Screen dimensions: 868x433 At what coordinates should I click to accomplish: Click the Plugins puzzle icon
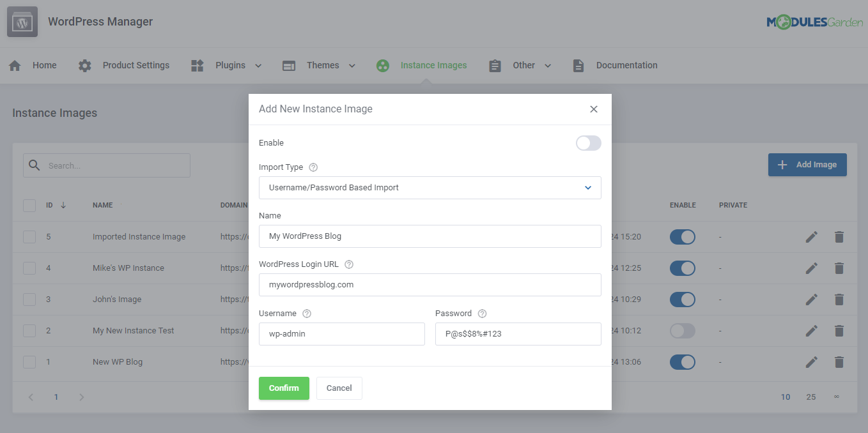point(197,65)
